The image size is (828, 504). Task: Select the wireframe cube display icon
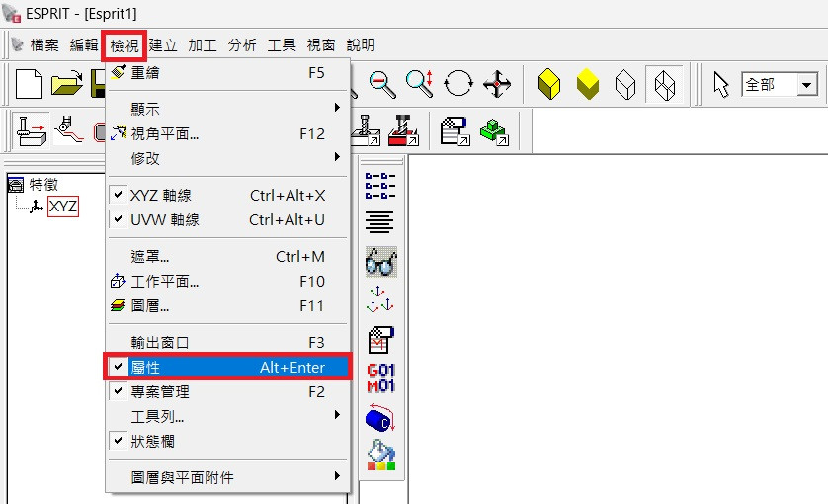click(661, 85)
